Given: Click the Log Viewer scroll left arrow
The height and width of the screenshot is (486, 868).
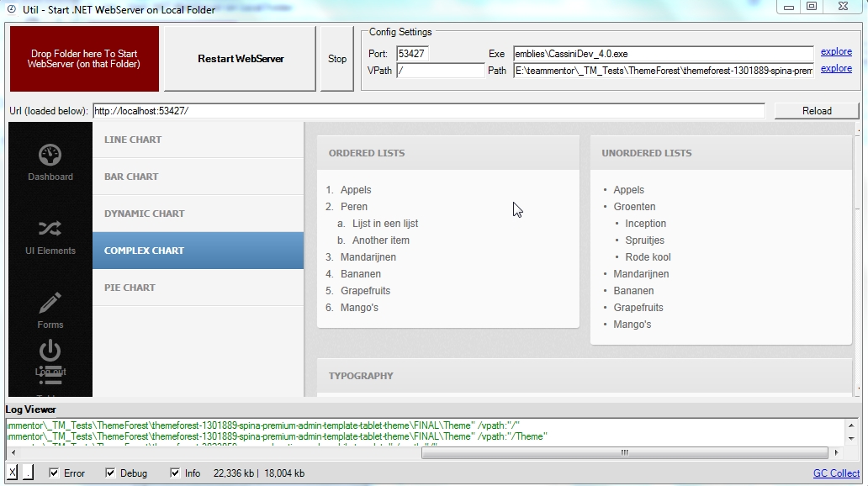Looking at the screenshot, I should tap(12, 453).
